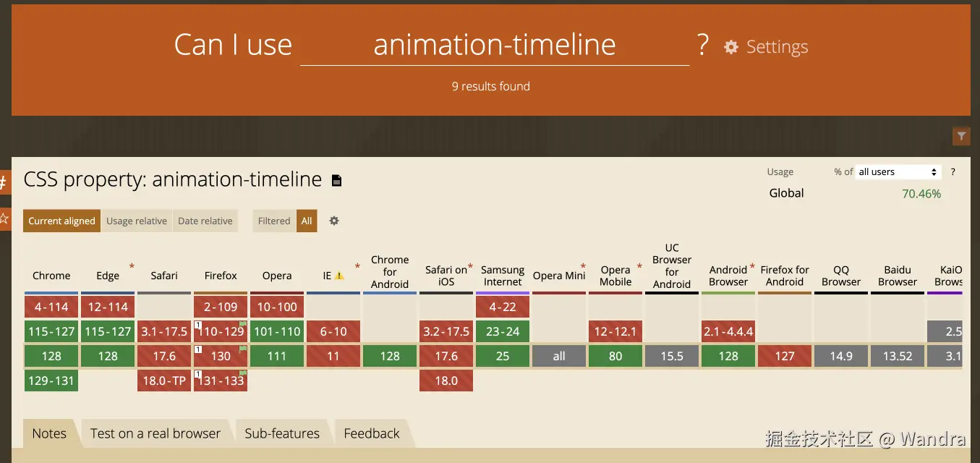Click Baidu Browser column header
980x463 pixels.
tap(898, 276)
